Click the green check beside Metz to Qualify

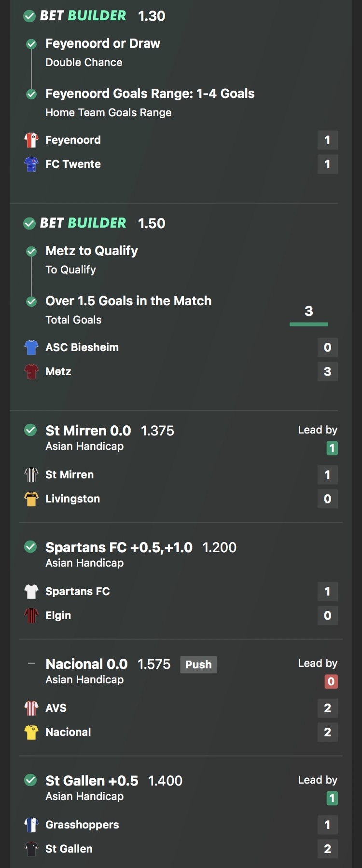click(x=31, y=252)
